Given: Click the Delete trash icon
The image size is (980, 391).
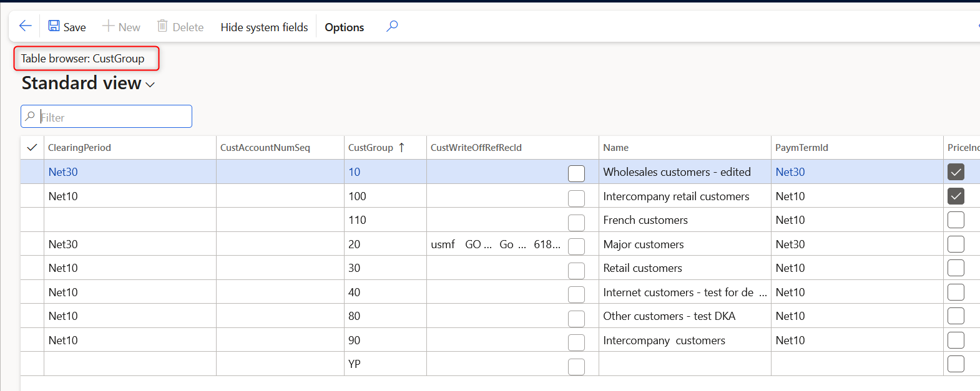Looking at the screenshot, I should coord(162,26).
